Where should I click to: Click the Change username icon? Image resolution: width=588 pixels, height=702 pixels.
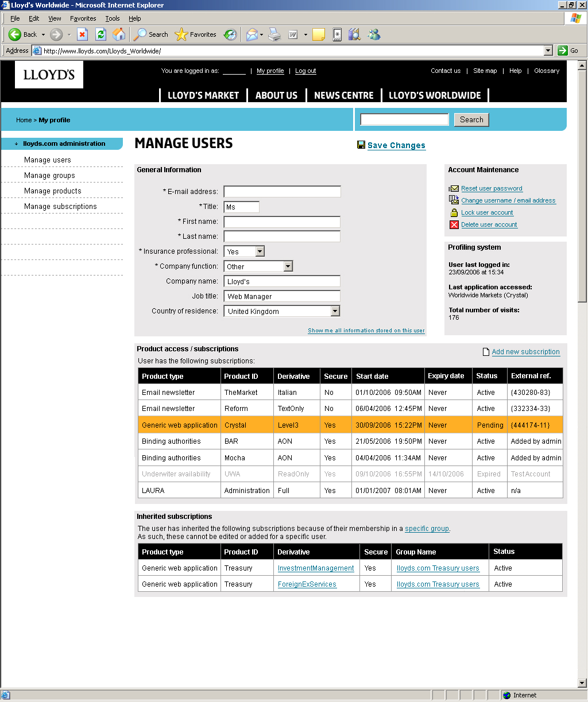coord(454,200)
